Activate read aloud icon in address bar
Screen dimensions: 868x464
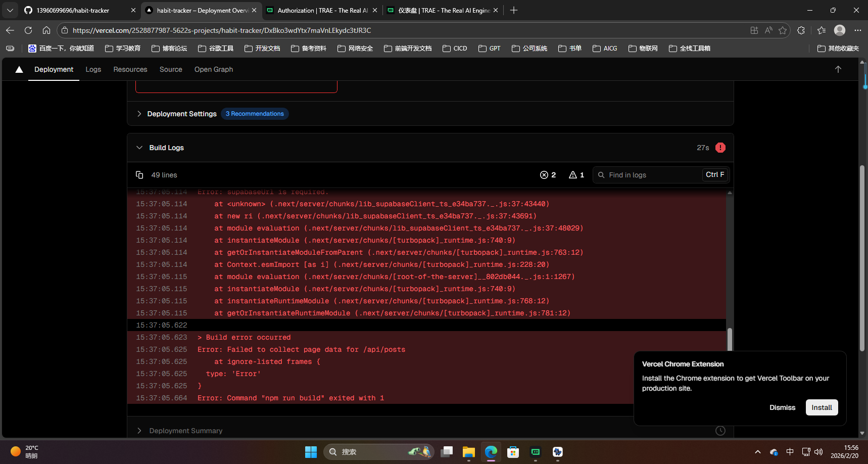[768, 30]
